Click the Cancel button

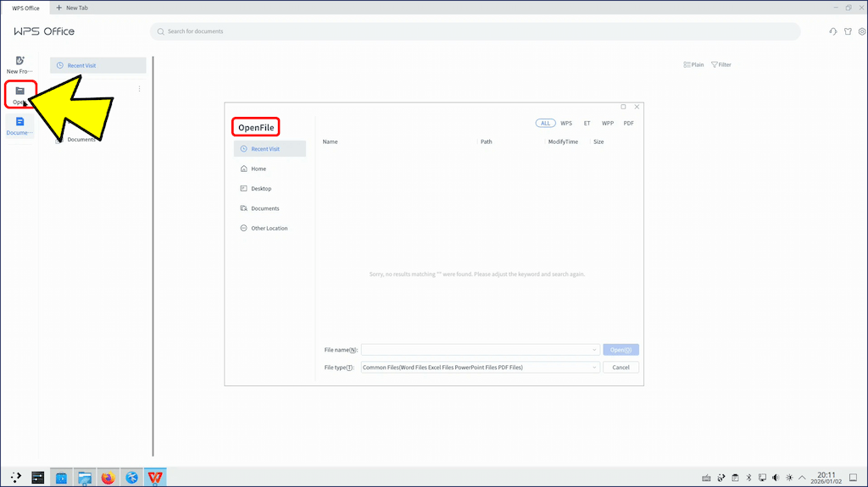coord(620,368)
